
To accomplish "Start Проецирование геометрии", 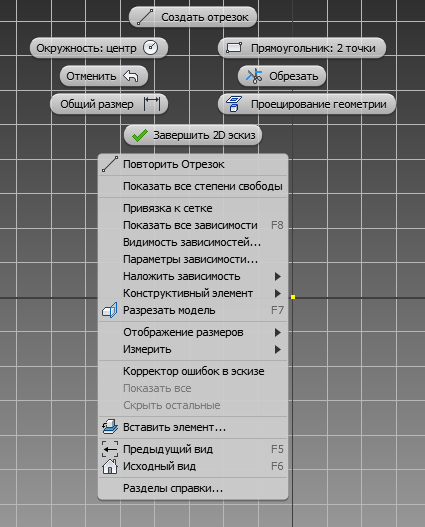I will tap(307, 104).
